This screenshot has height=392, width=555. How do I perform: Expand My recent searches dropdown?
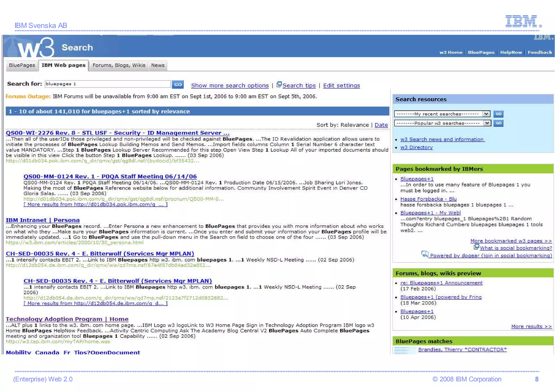(x=486, y=114)
